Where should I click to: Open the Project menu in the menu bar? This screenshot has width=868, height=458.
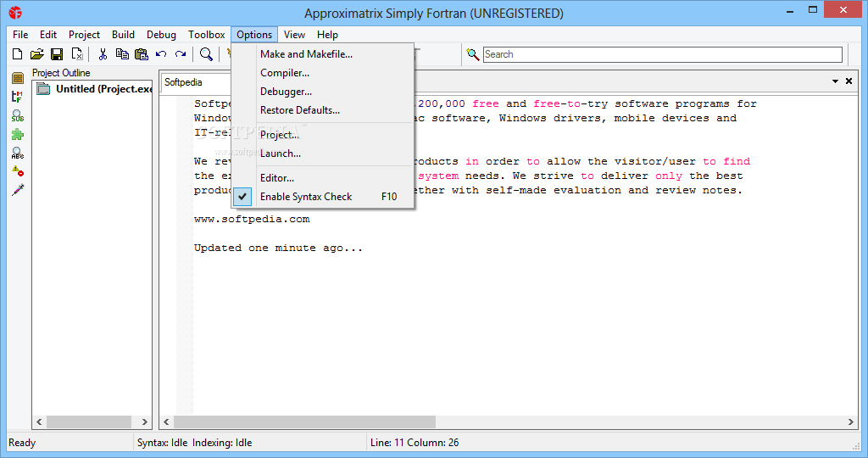[x=84, y=34]
